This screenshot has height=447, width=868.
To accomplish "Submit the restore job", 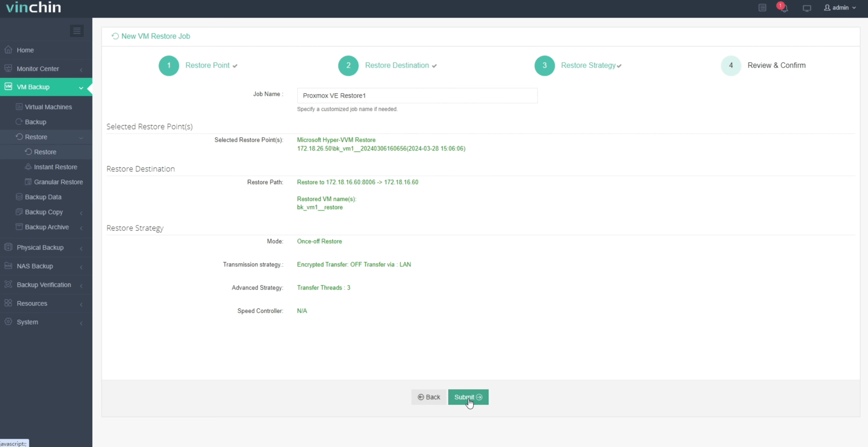I will [x=468, y=397].
